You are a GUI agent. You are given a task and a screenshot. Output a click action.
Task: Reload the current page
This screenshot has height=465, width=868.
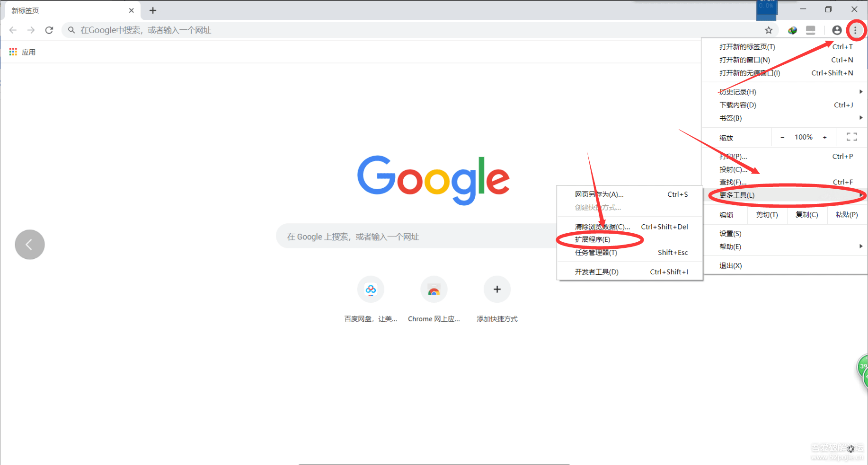click(x=49, y=30)
